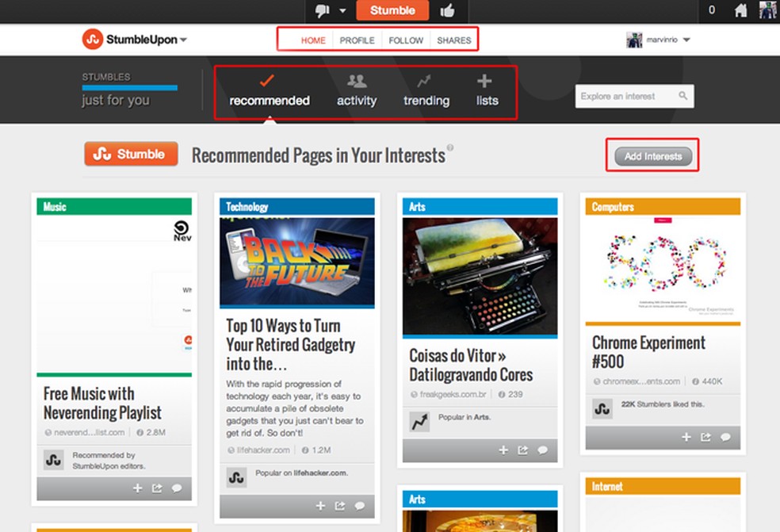This screenshot has width=780, height=532.
Task: Click trending arrow icon beside Popular in Arts
Action: [x=419, y=422]
